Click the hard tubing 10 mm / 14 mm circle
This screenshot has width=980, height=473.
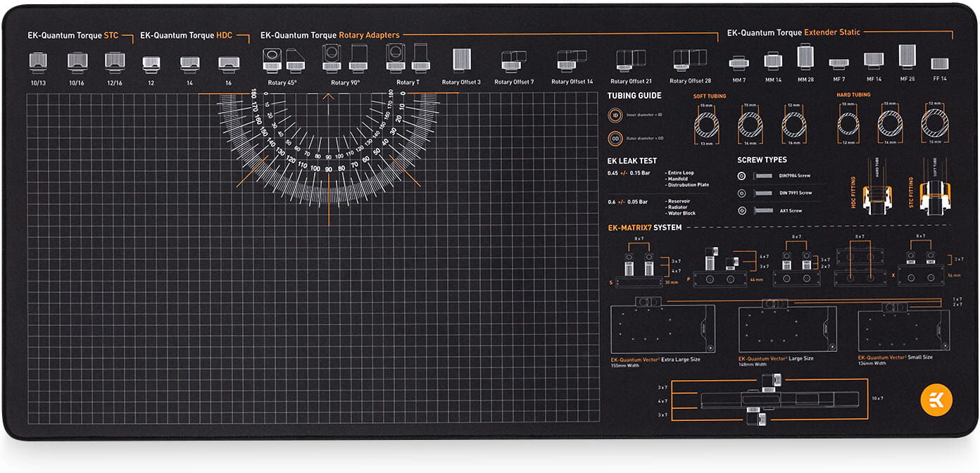tap(890, 125)
